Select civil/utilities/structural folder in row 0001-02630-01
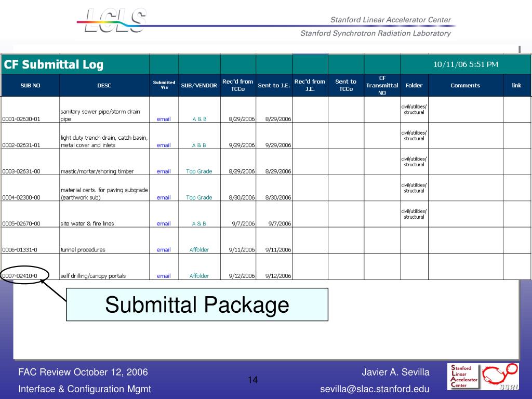 point(414,109)
